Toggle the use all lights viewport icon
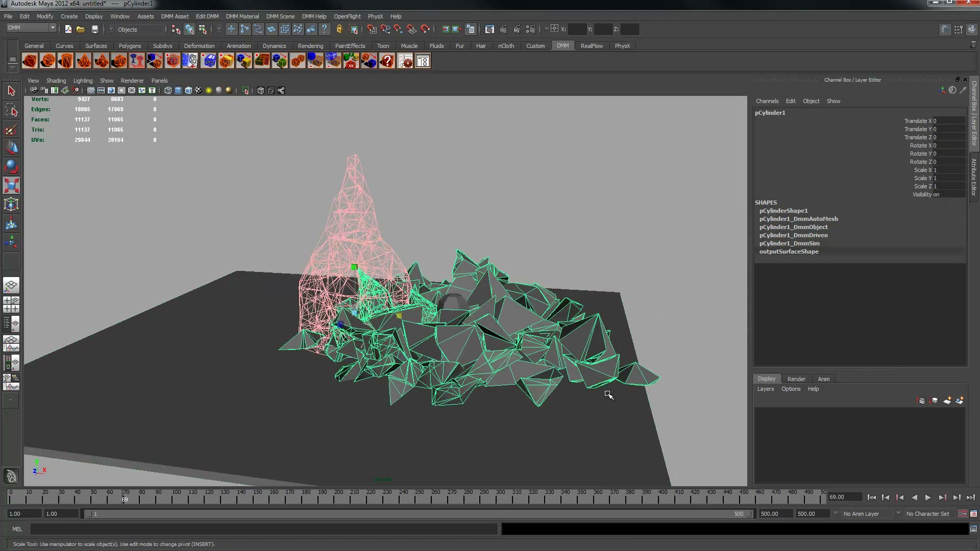Screen dimensions: 980x551 [x=208, y=90]
